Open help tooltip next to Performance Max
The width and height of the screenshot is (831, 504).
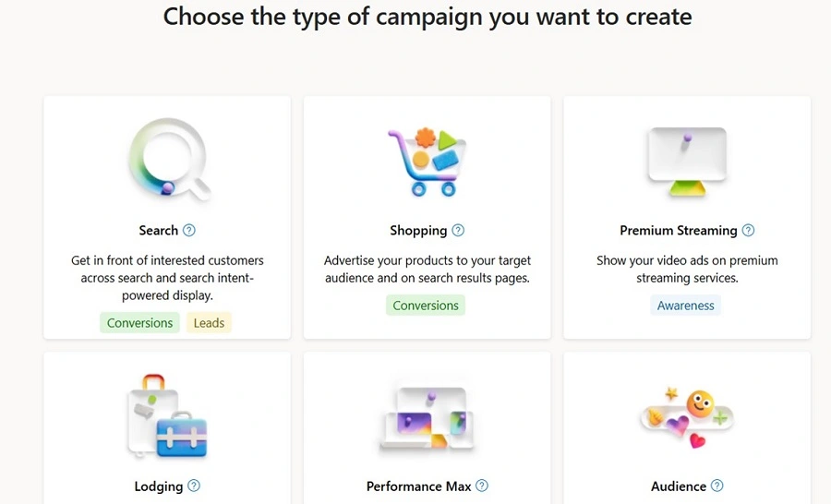482,486
